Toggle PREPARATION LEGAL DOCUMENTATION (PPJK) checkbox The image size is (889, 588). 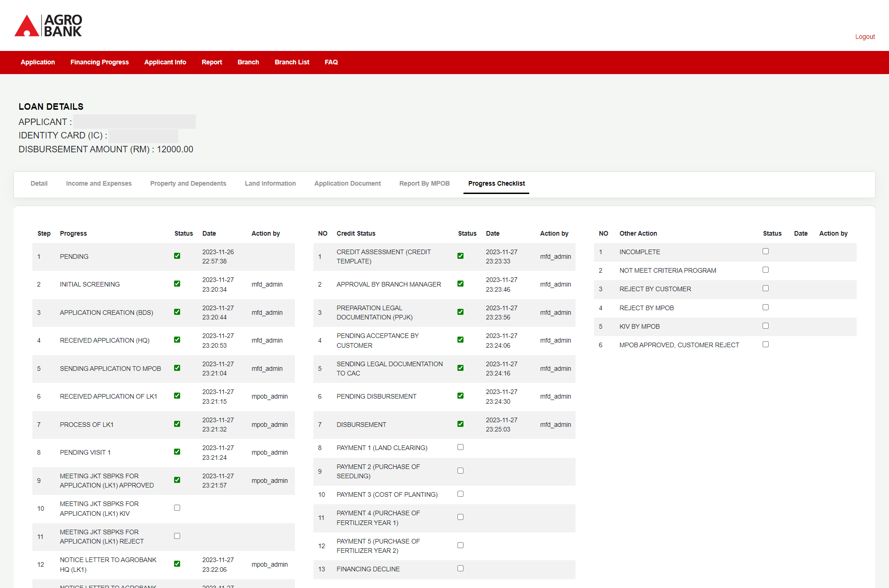point(460,312)
